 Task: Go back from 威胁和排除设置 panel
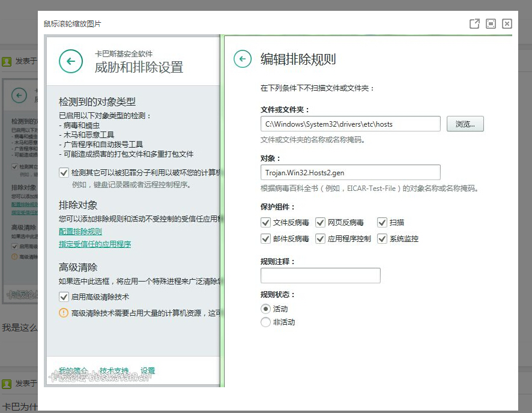coord(71,61)
